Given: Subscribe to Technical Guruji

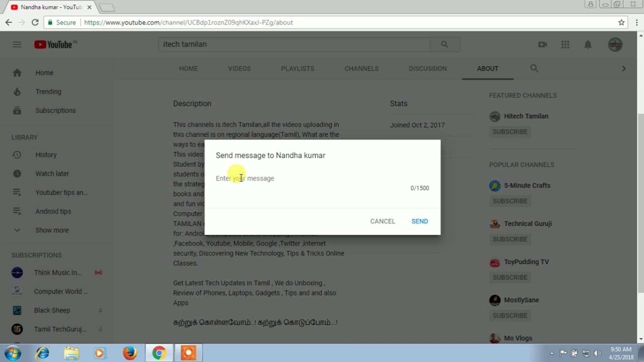Looking at the screenshot, I should pyautogui.click(x=509, y=239).
